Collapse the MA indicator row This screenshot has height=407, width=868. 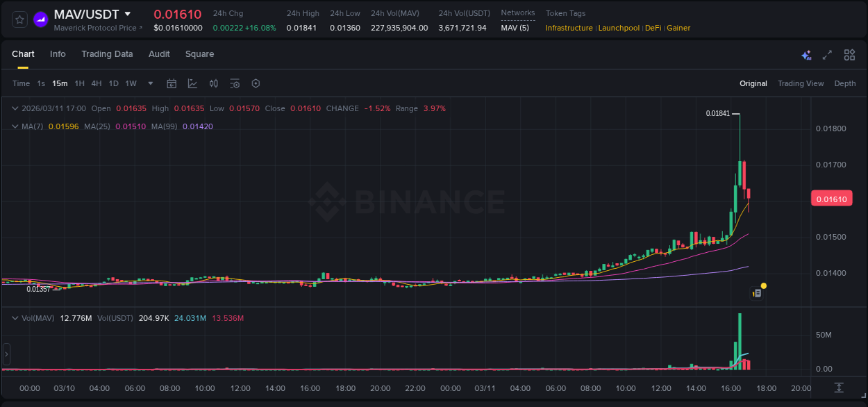tap(15, 126)
